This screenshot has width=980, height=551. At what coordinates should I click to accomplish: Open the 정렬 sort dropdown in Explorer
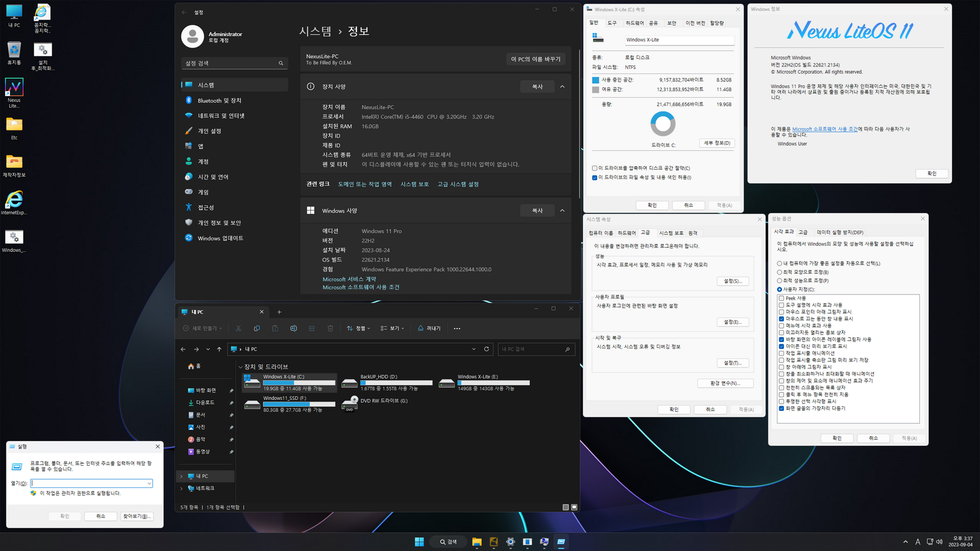click(359, 328)
